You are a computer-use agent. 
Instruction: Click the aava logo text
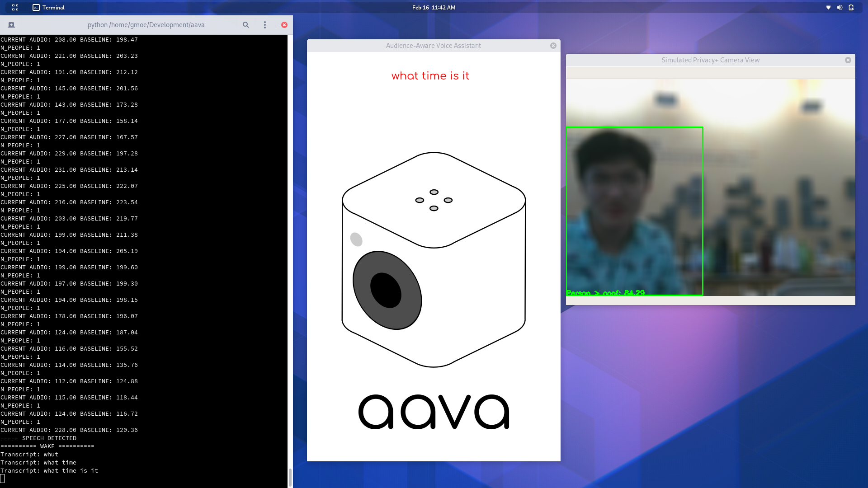434,412
